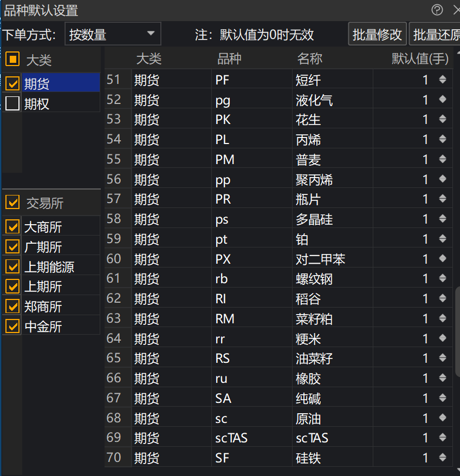Toggle the 大类 select-all header checkbox

click(x=12, y=59)
